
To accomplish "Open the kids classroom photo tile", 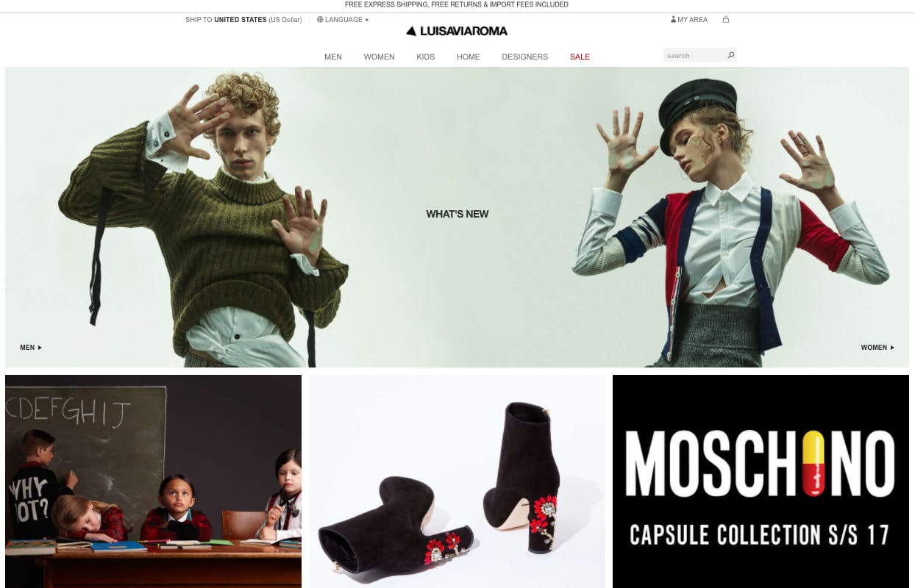I will coord(153,481).
